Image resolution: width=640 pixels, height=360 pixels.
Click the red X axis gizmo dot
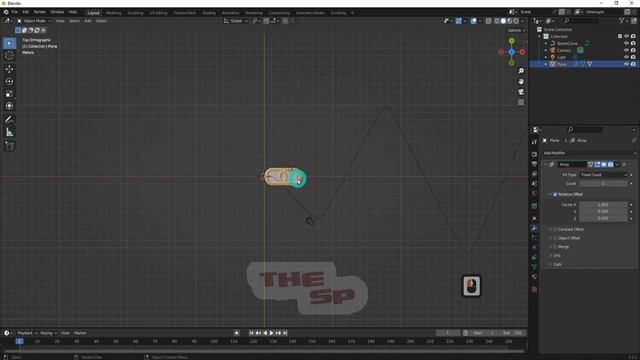pos(522,52)
